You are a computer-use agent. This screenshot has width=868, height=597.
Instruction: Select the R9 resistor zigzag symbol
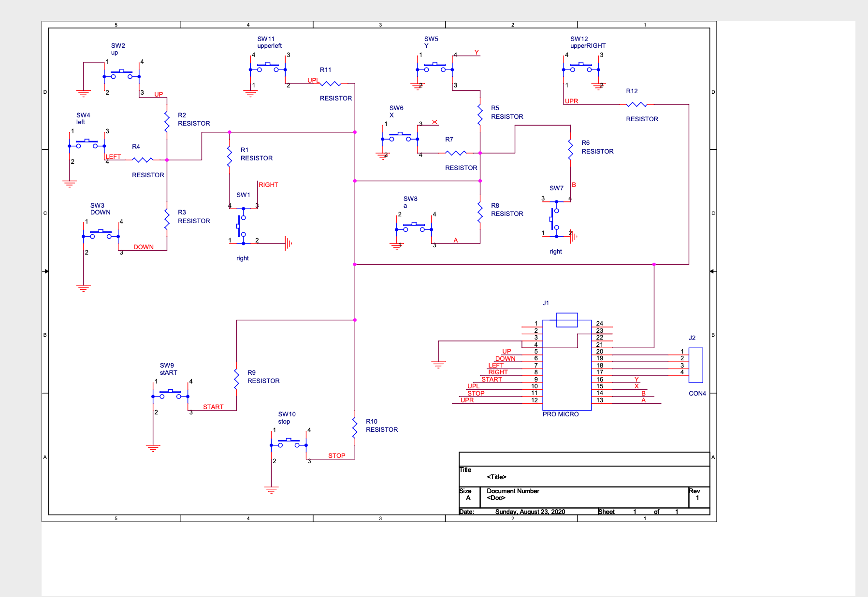236,379
